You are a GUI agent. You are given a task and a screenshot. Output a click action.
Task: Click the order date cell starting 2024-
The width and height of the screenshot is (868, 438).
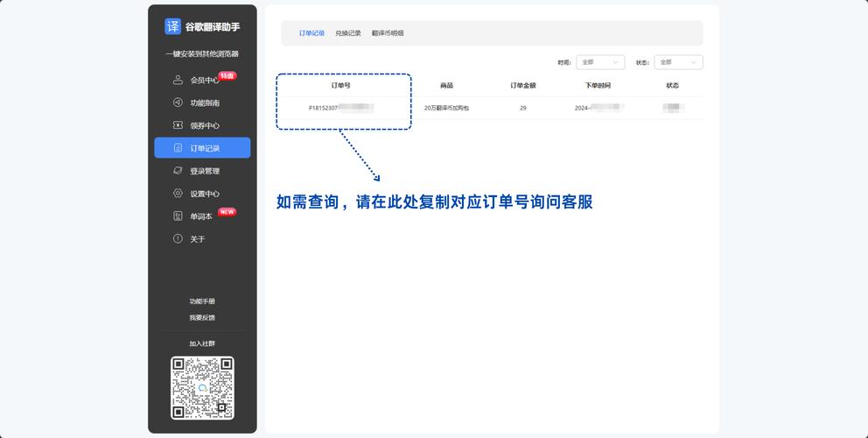599,108
